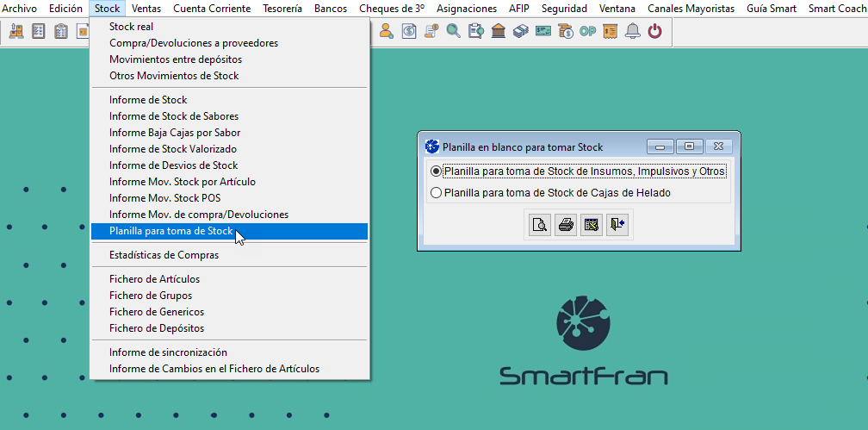
Task: Click the receipt with coin toolbar icon
Action: click(431, 31)
